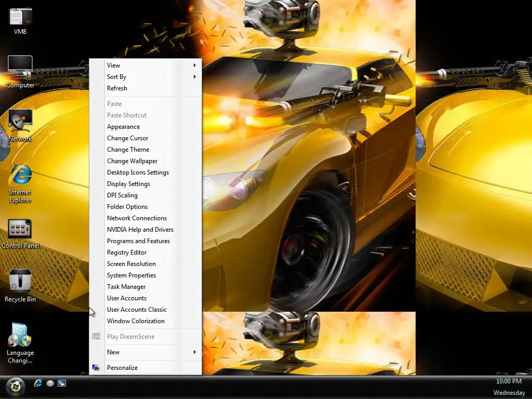The height and width of the screenshot is (399, 532).
Task: Open Appearance from the context menu
Action: click(145, 127)
